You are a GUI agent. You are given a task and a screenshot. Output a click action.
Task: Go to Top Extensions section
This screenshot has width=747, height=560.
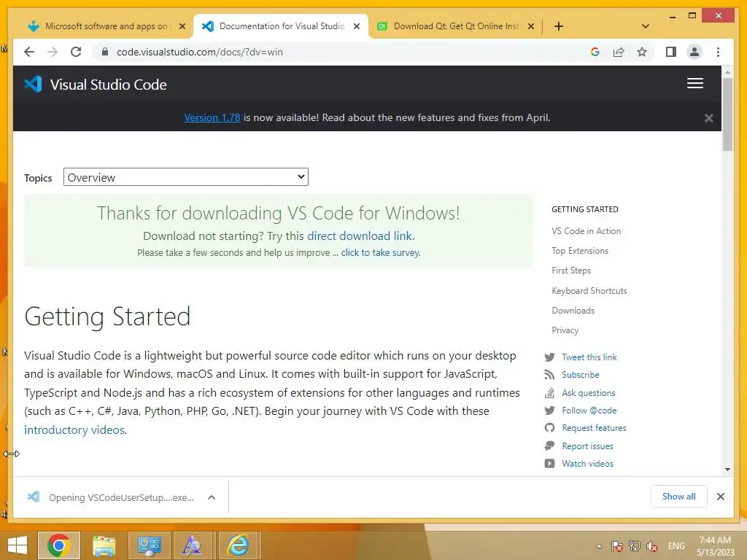coord(580,251)
